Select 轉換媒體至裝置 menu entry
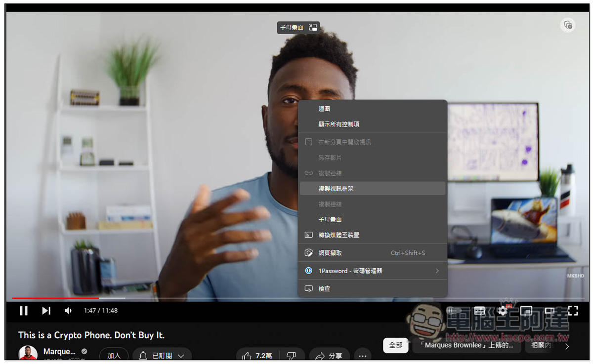Screen dimensions: 594x364 coord(373,235)
